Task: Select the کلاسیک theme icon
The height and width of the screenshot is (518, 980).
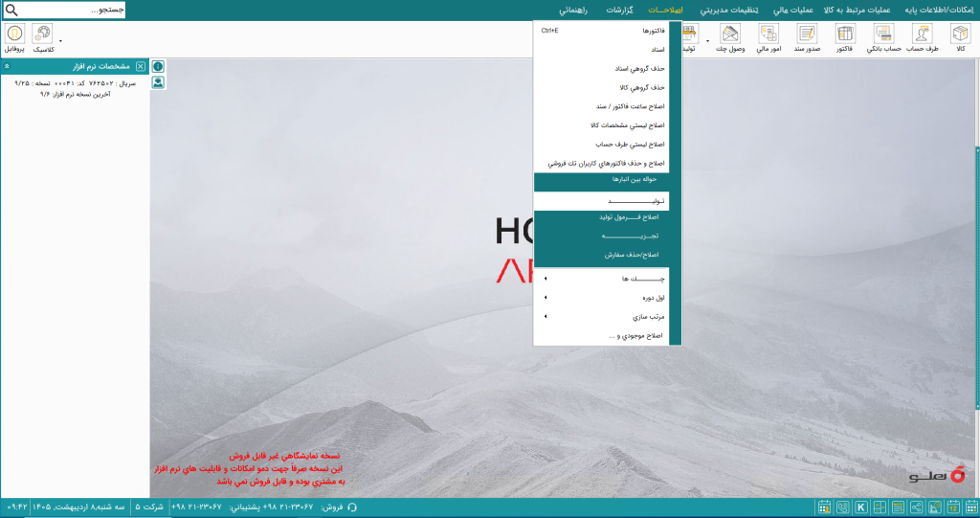Action: (x=42, y=39)
